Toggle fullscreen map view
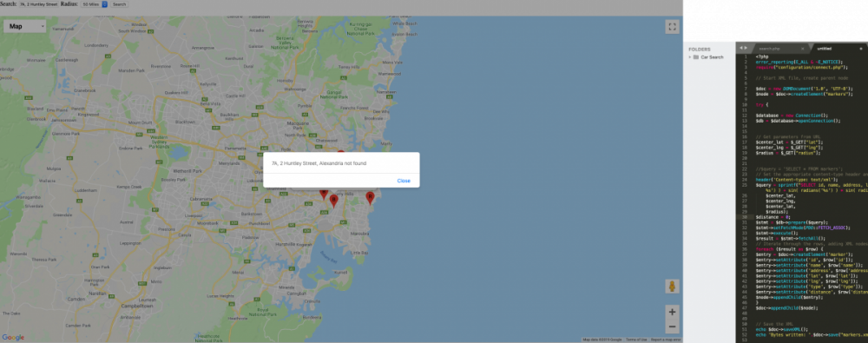This screenshot has height=343, width=868. 672,27
